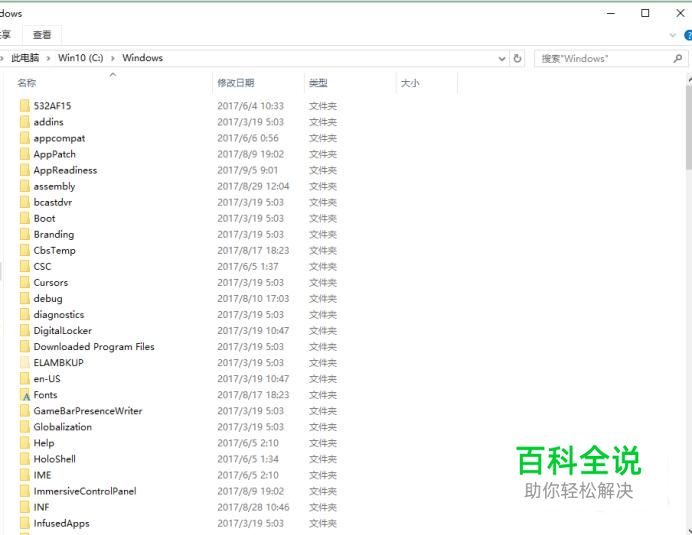Click date 2017/8/28 10:46 of INF
Screen dimensions: 692x535
click(253, 507)
